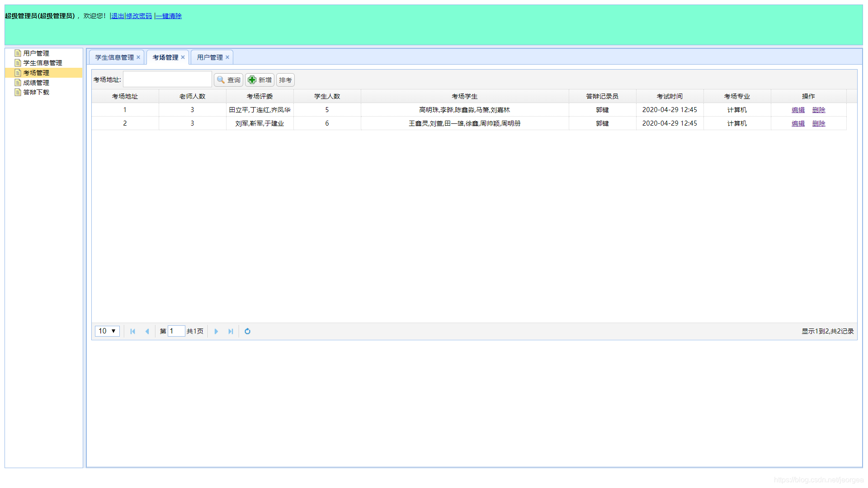Image resolution: width=868 pixels, height=488 pixels.
Task: Click the document icon beside 学生信息管理
Action: tap(18, 63)
